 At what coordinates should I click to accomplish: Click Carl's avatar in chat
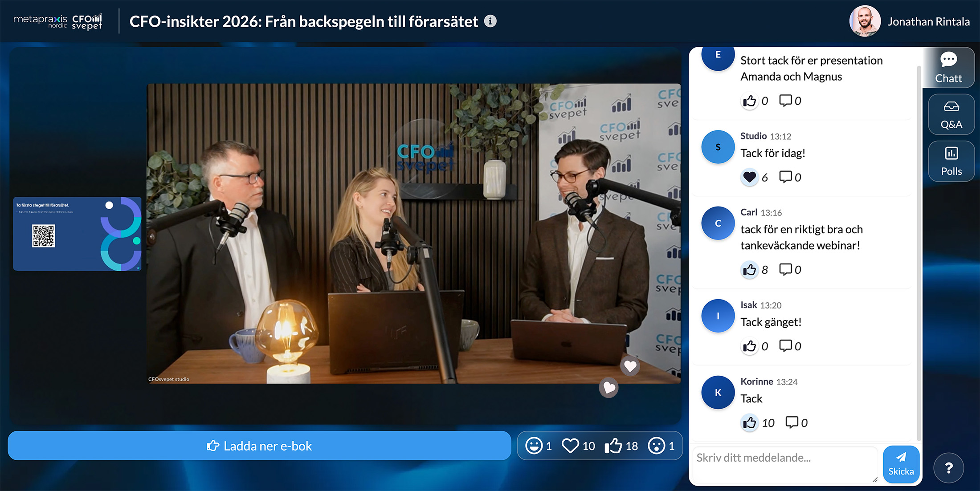pos(718,223)
